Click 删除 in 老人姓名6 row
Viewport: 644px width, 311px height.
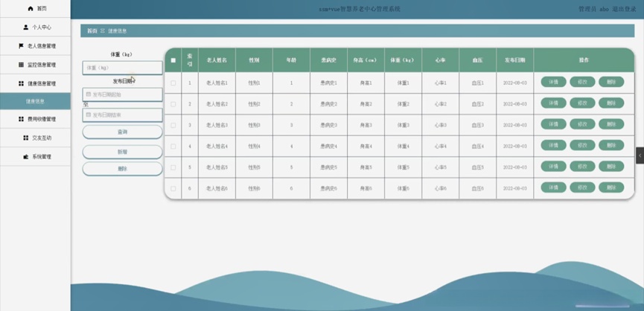tap(611, 187)
